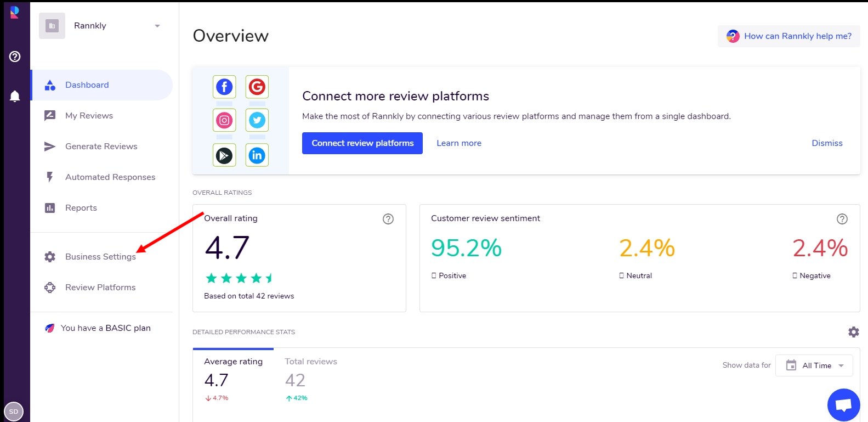
Task: Open Reports page
Action: click(x=101, y=208)
